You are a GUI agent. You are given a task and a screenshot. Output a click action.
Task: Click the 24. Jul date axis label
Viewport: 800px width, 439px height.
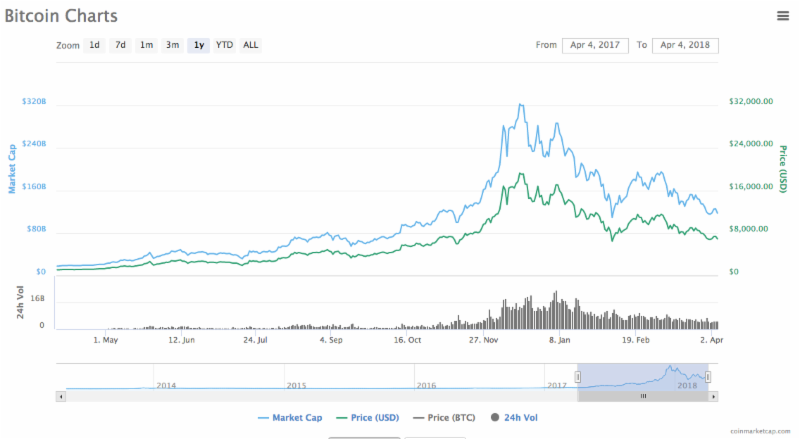pos(255,340)
